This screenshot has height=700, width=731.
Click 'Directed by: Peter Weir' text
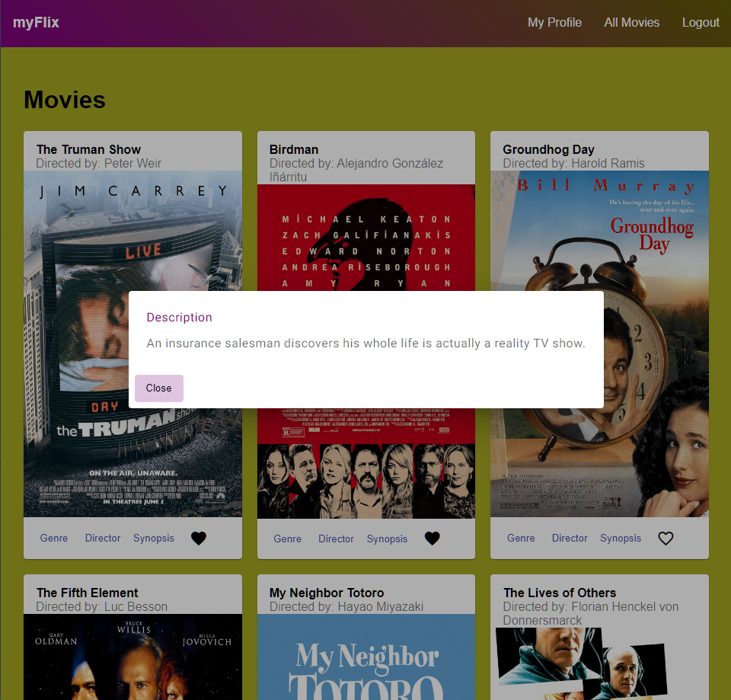coord(98,163)
